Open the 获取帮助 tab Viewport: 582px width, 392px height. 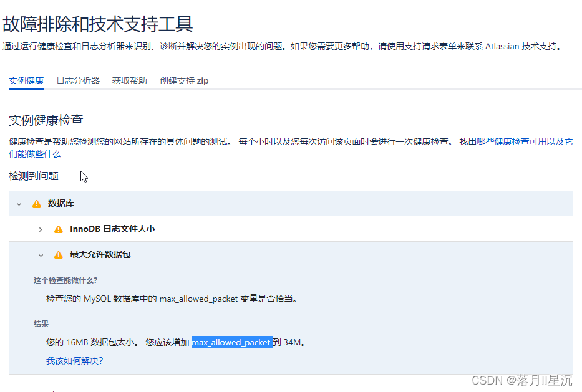[130, 80]
